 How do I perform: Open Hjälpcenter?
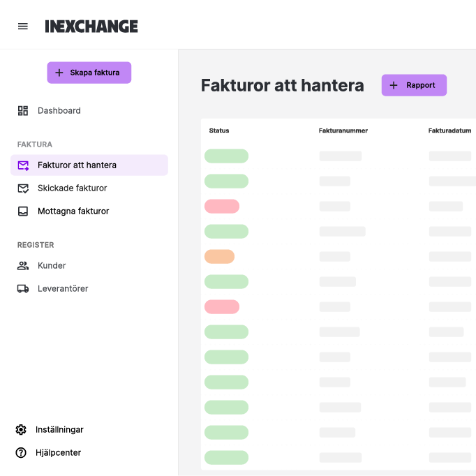tap(58, 453)
